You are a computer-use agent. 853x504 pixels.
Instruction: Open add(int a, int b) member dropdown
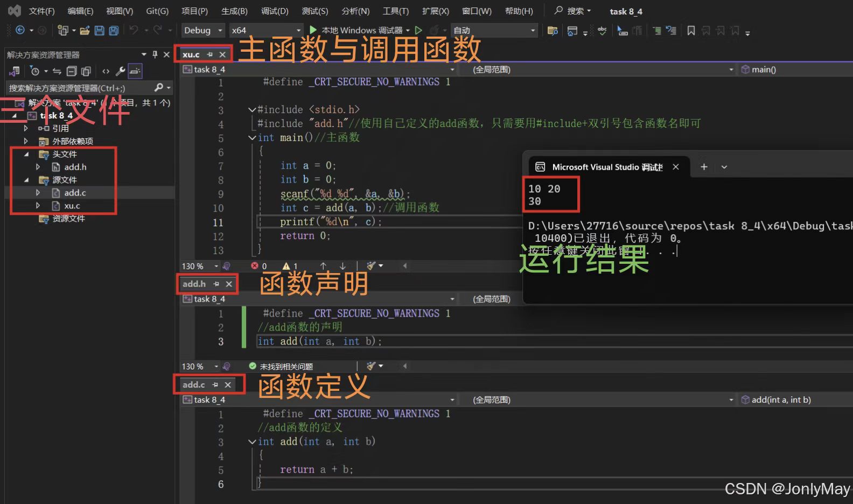pos(796,400)
